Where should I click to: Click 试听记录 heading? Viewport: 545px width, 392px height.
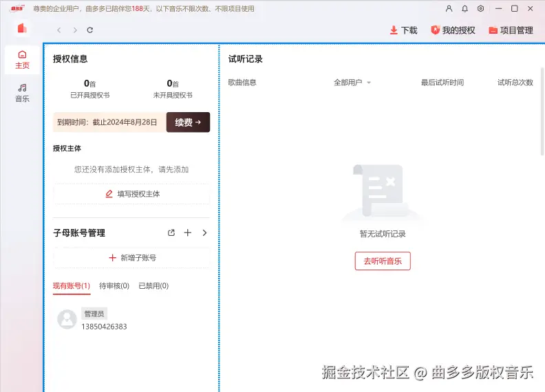pos(246,59)
